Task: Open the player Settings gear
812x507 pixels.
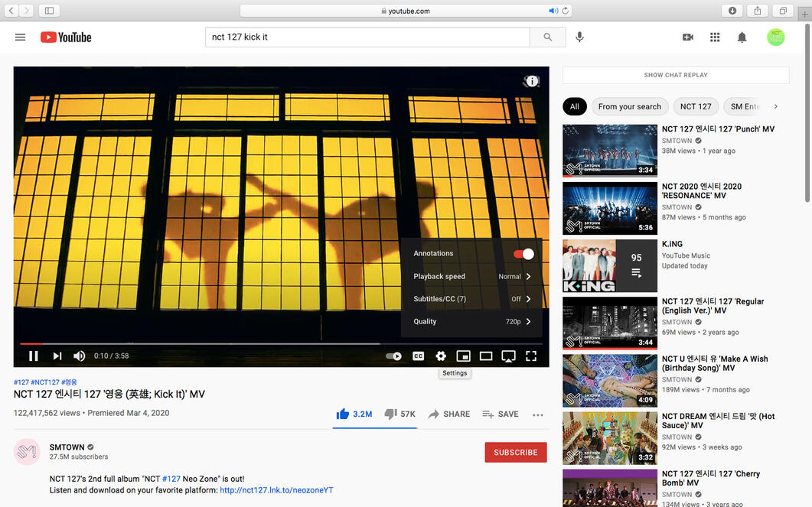Action: pos(441,356)
